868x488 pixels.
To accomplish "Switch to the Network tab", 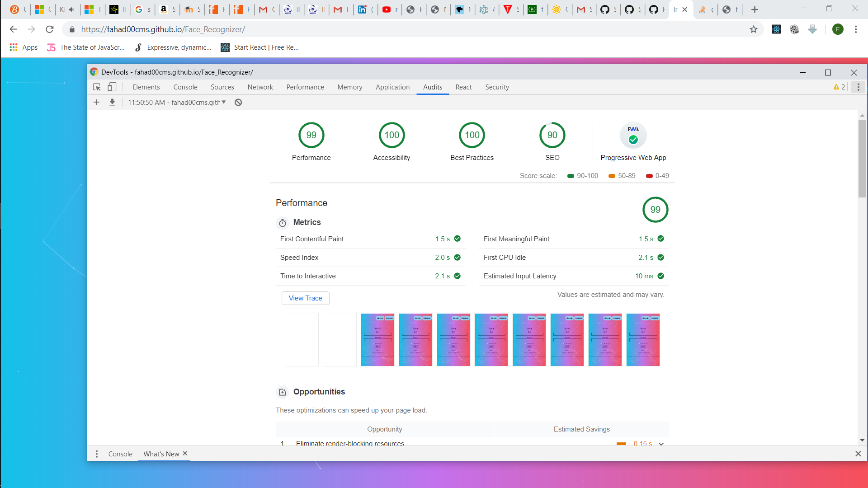I will (x=260, y=87).
